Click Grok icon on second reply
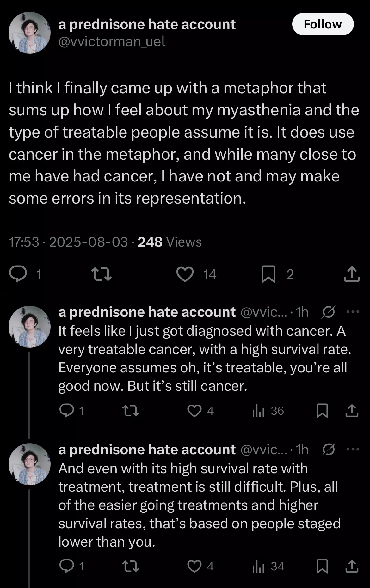 tap(329, 449)
